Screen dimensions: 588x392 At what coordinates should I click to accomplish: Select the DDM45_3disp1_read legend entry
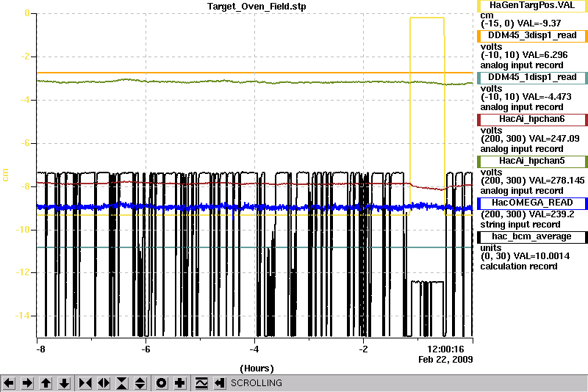532,35
